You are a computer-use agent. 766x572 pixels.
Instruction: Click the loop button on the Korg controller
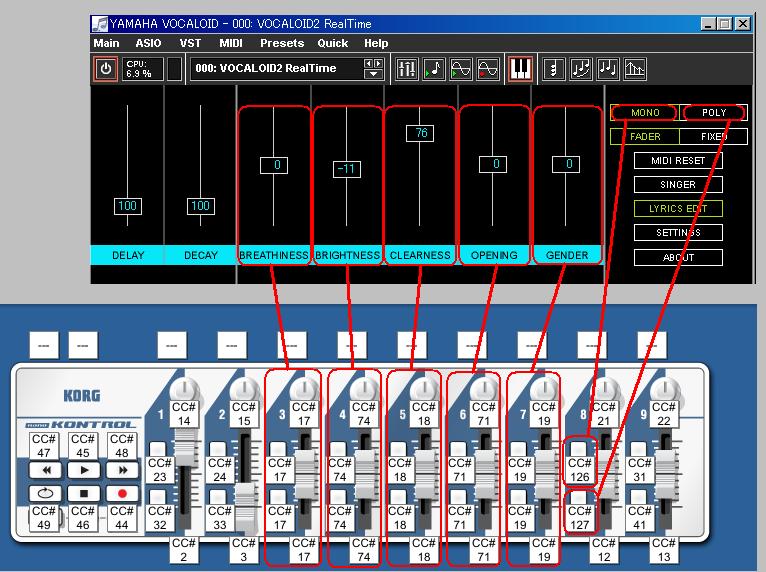45,493
